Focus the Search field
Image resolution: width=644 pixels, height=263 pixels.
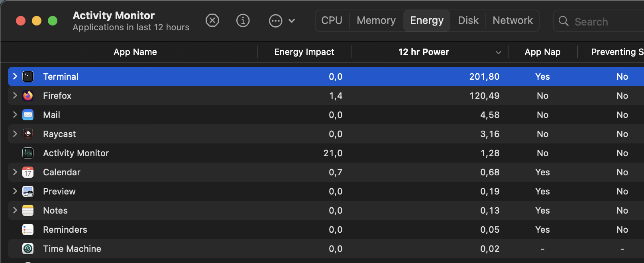[x=599, y=21]
